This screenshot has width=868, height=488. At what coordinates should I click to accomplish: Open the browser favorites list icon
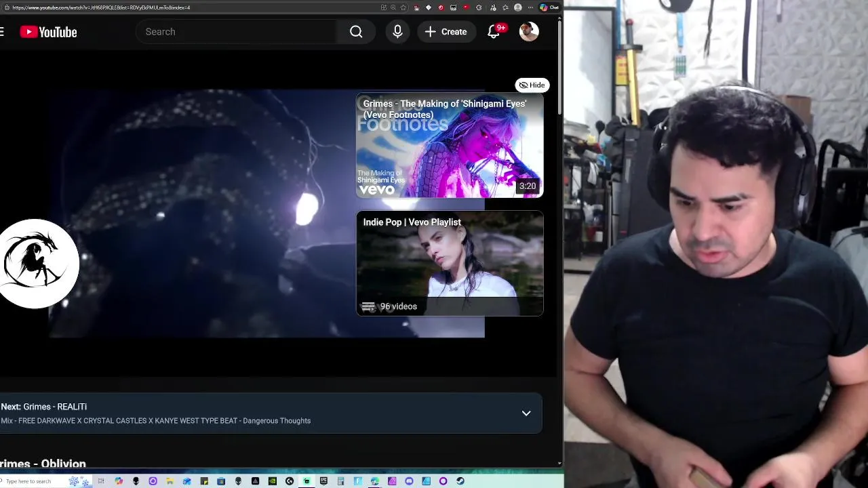point(505,7)
